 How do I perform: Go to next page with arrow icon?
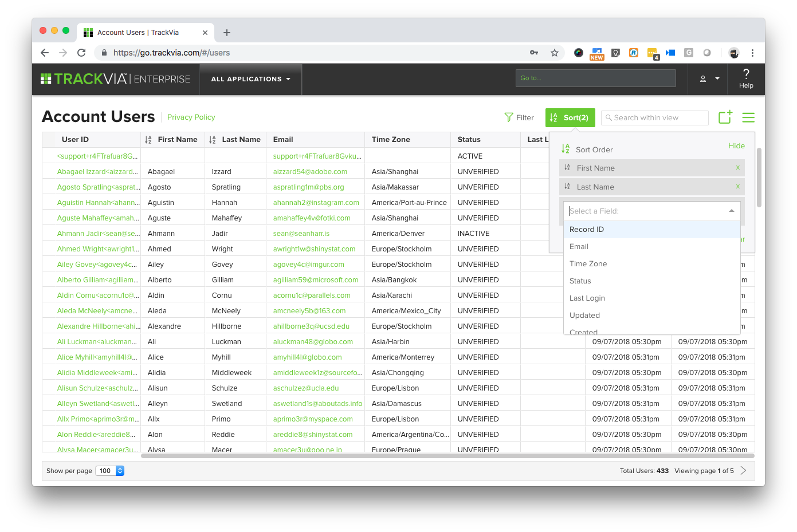click(744, 471)
